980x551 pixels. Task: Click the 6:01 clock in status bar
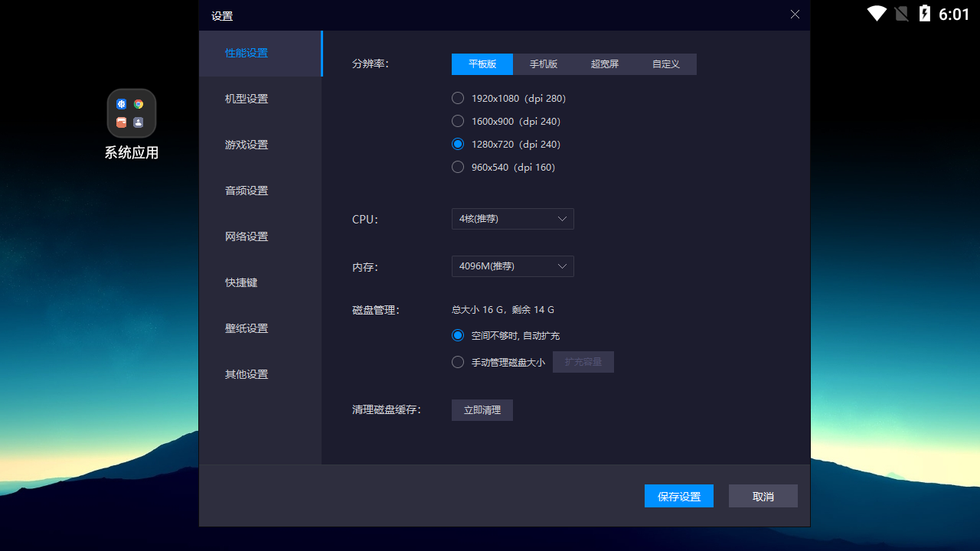tap(954, 14)
